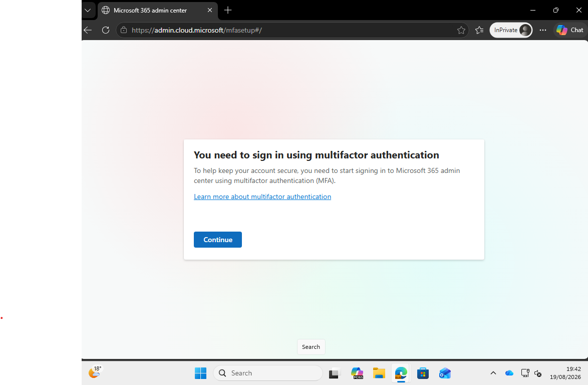Open browser Settings and more menu

(542, 30)
